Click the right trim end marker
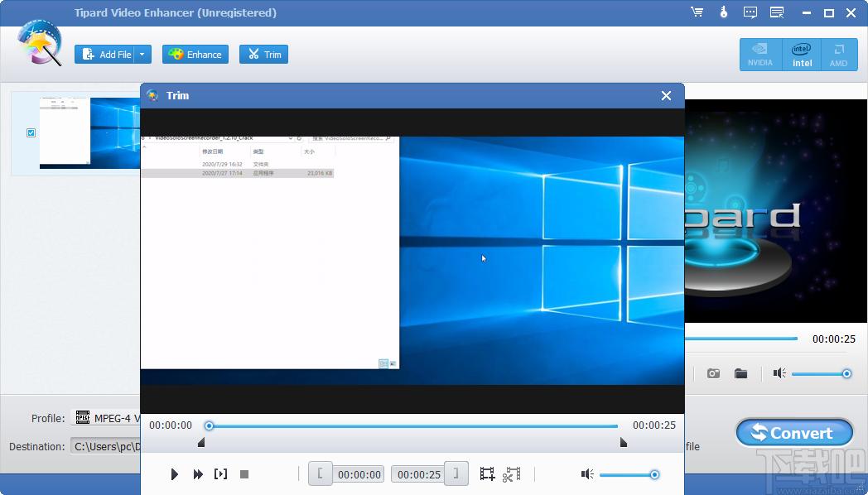This screenshot has width=868, height=495. tap(624, 442)
